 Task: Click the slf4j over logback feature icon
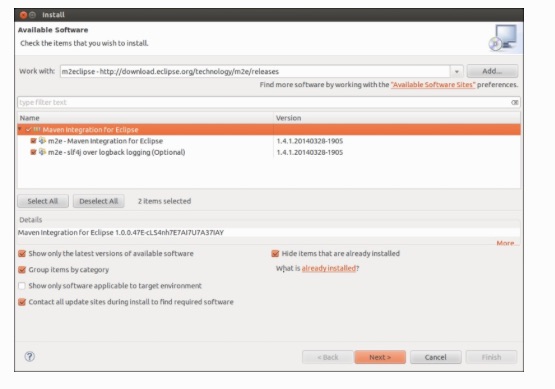click(42, 152)
